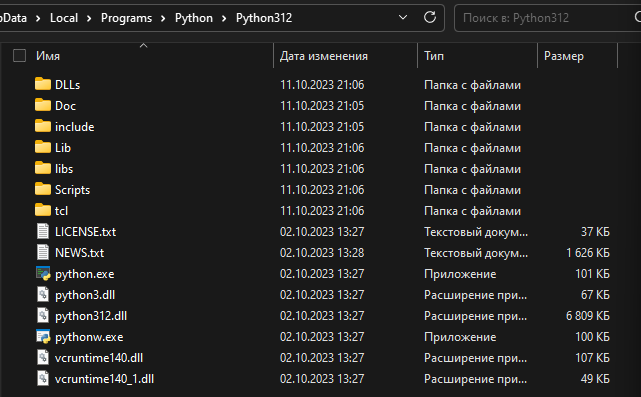641x397 pixels.
Task: Sort by the Дата изменения column header
Action: tap(324, 56)
